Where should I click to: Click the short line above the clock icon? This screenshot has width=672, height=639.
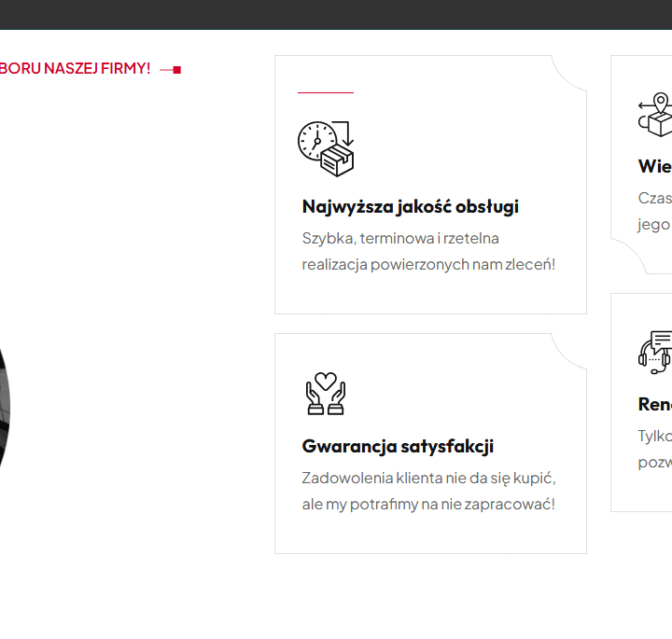point(326,93)
